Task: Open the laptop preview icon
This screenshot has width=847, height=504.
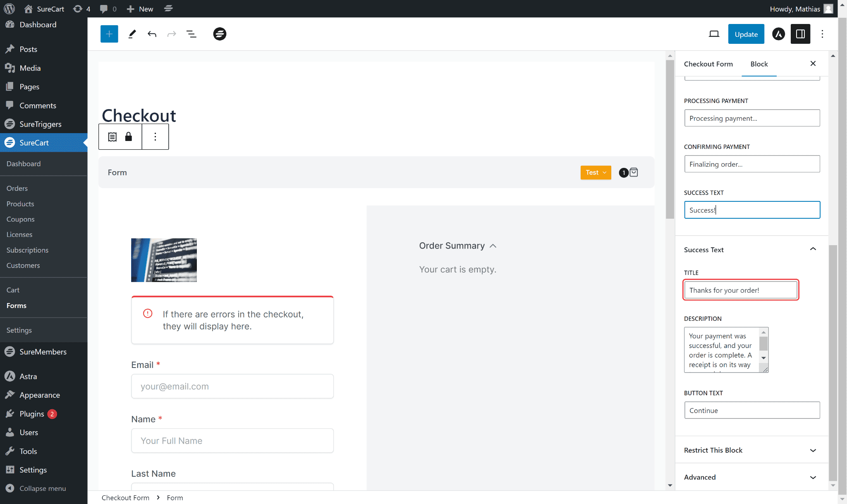Action: 714,34
